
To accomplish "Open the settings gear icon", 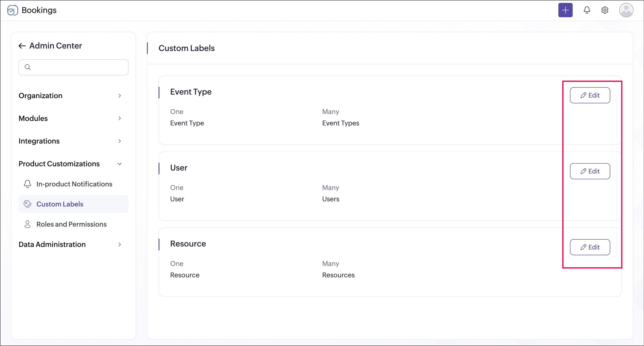I will (604, 10).
